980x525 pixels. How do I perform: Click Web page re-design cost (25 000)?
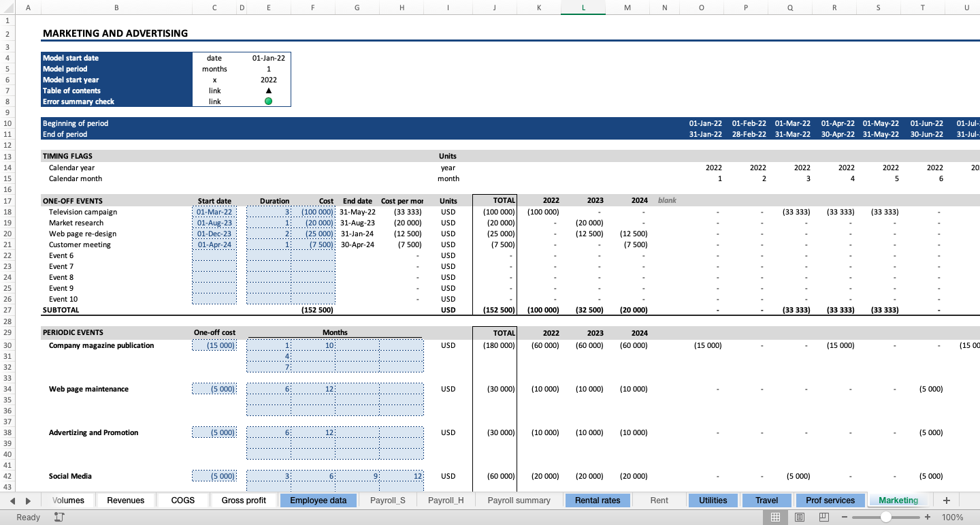coord(312,234)
